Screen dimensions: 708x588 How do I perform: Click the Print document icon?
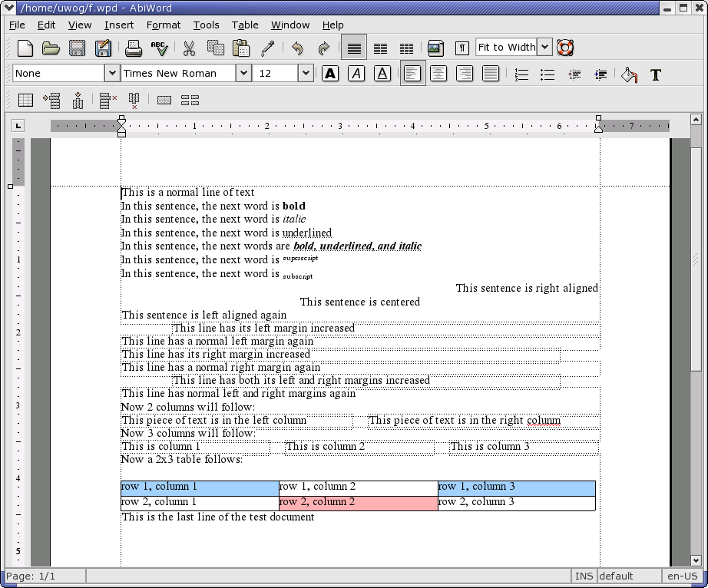click(134, 48)
